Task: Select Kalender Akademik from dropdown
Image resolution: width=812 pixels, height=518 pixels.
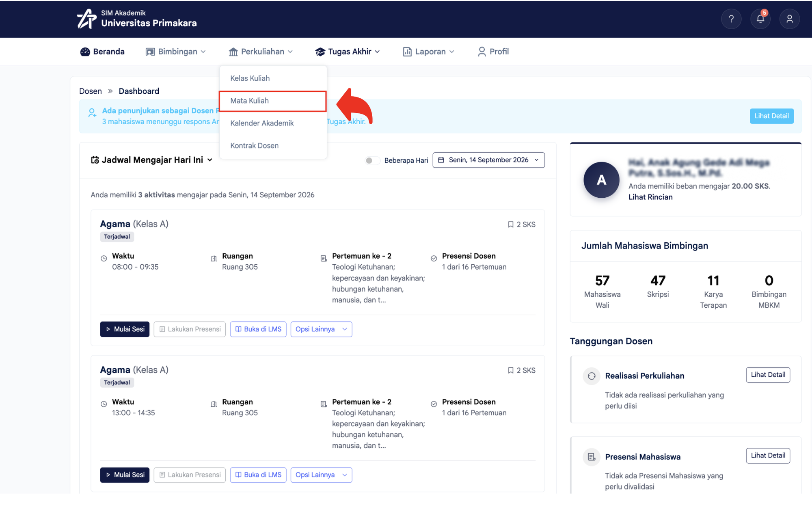Action: [273, 123]
